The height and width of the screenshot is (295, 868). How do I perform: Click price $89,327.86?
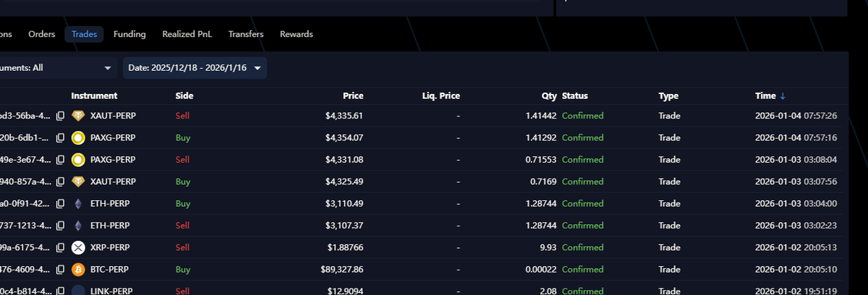(x=342, y=270)
